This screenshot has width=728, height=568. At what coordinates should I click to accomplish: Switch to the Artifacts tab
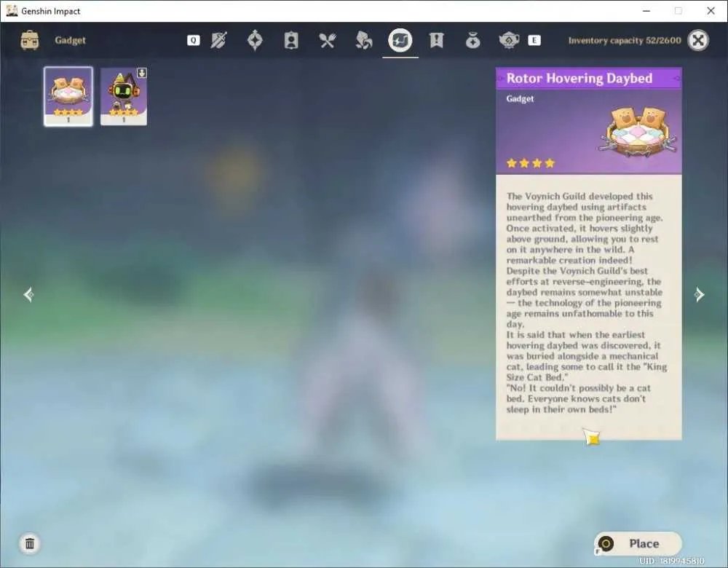pos(255,40)
